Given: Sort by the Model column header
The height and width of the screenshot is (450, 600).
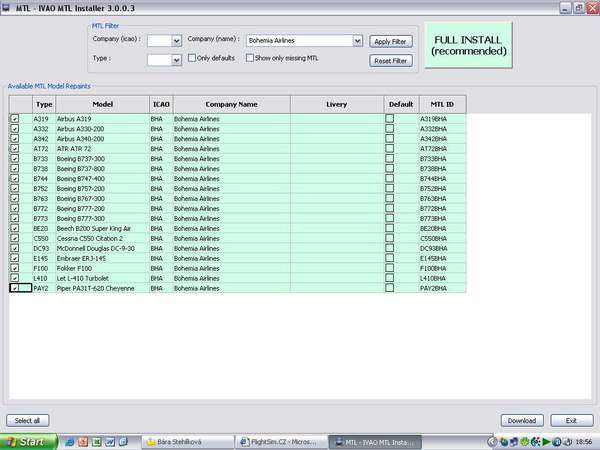Looking at the screenshot, I should tap(102, 103).
